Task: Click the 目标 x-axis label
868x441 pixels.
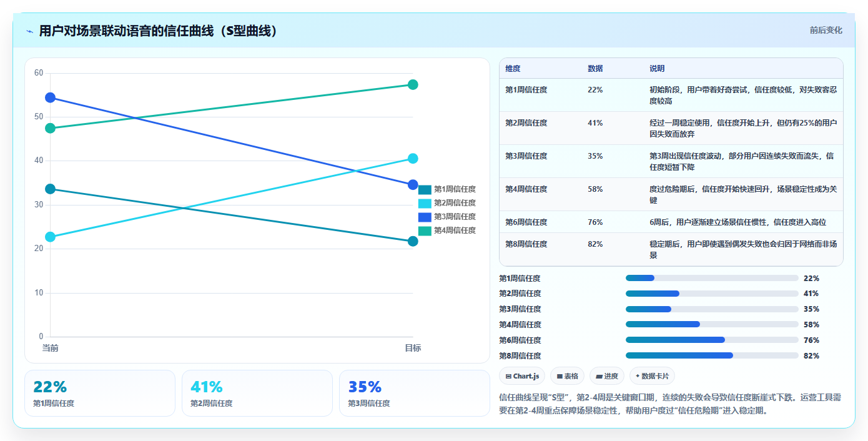Action: click(x=413, y=348)
